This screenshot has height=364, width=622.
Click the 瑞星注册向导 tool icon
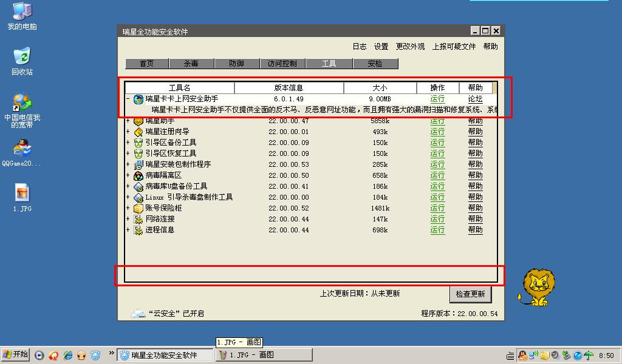(138, 132)
